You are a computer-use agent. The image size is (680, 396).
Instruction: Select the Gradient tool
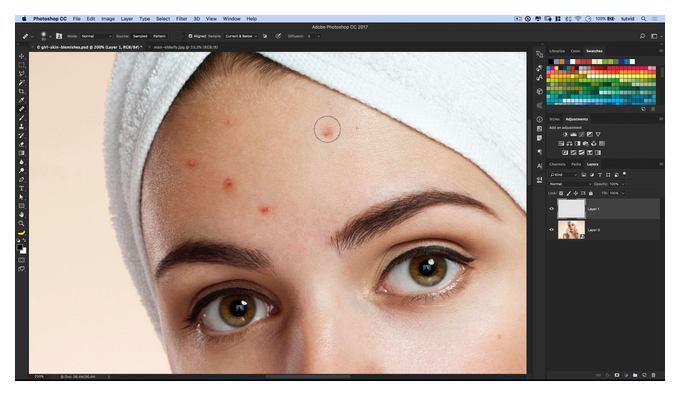(x=21, y=153)
